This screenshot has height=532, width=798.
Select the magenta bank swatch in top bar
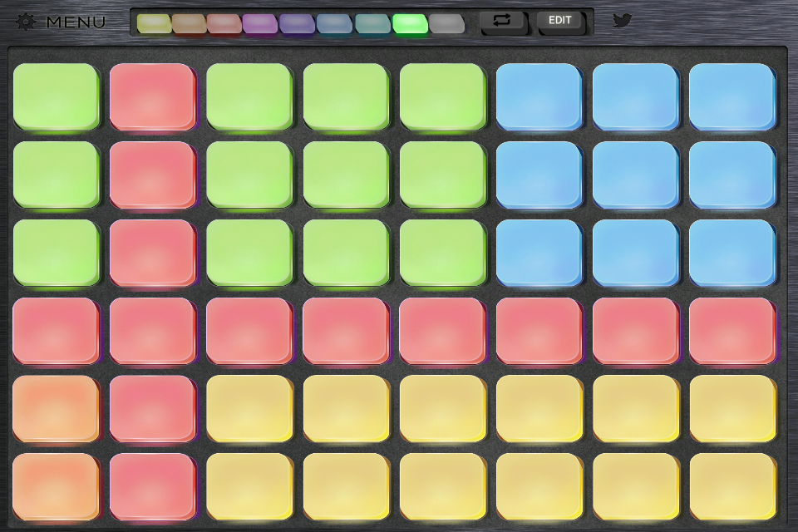(260, 24)
